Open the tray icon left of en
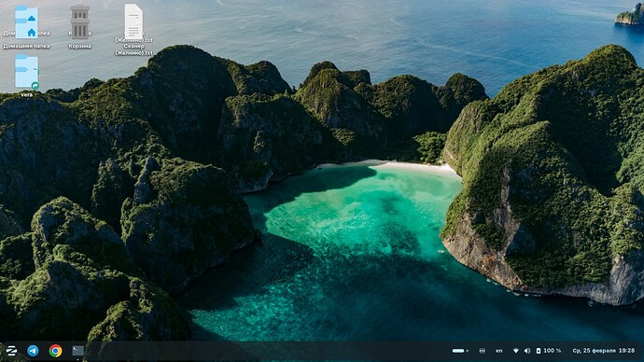This screenshot has width=644, height=362. coord(483,351)
